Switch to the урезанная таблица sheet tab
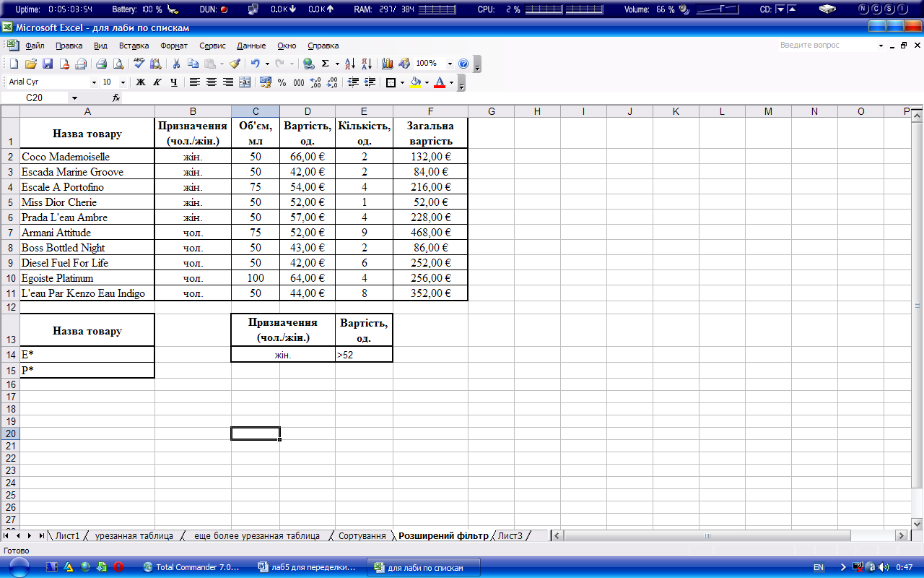The height and width of the screenshot is (578, 924). [134, 535]
